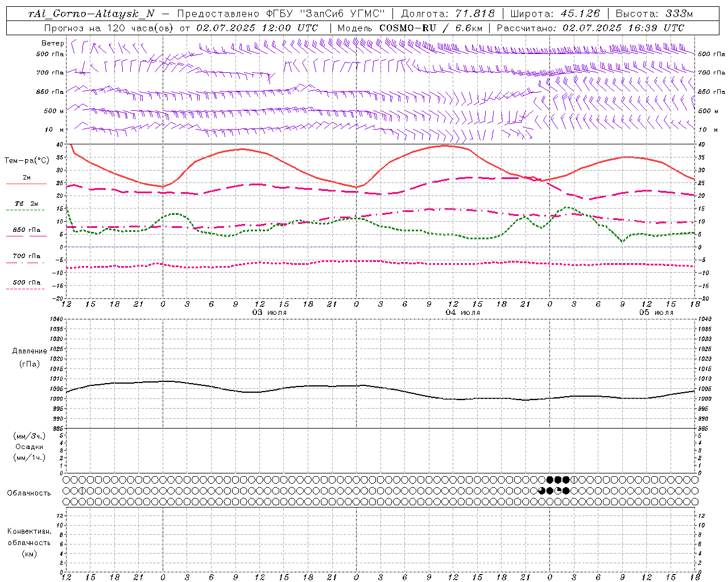Click the '05 июля' date label
The width and height of the screenshot is (728, 582).
656,313
